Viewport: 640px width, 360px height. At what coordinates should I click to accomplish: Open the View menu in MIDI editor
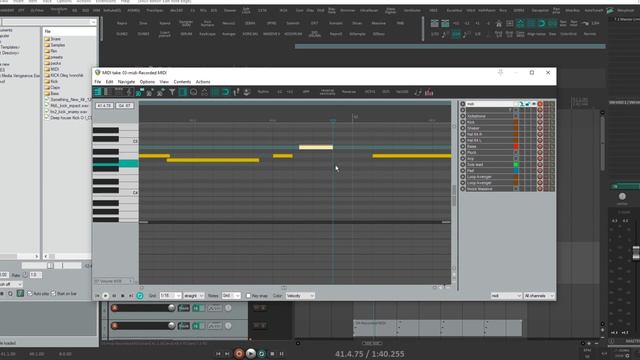click(164, 82)
